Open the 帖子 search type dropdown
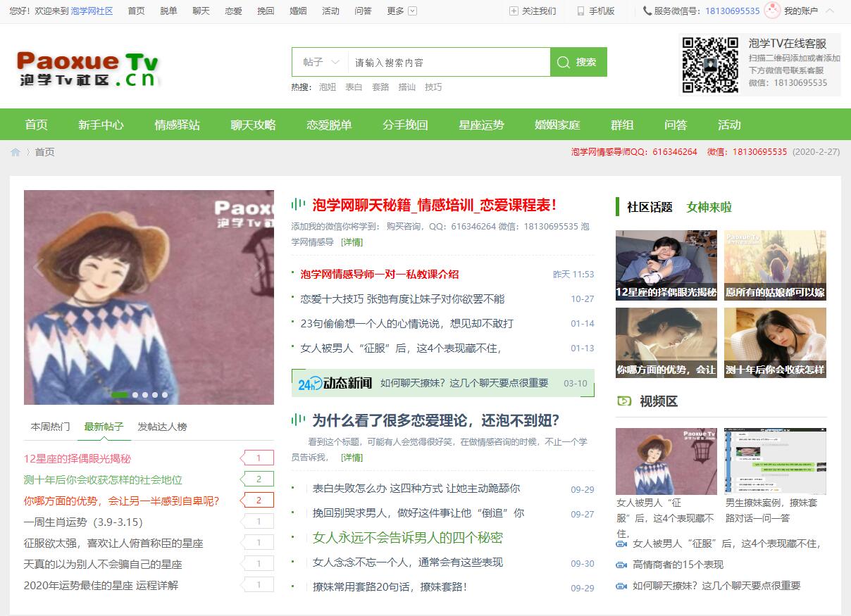Screen dimensions: 851x616 [321, 62]
